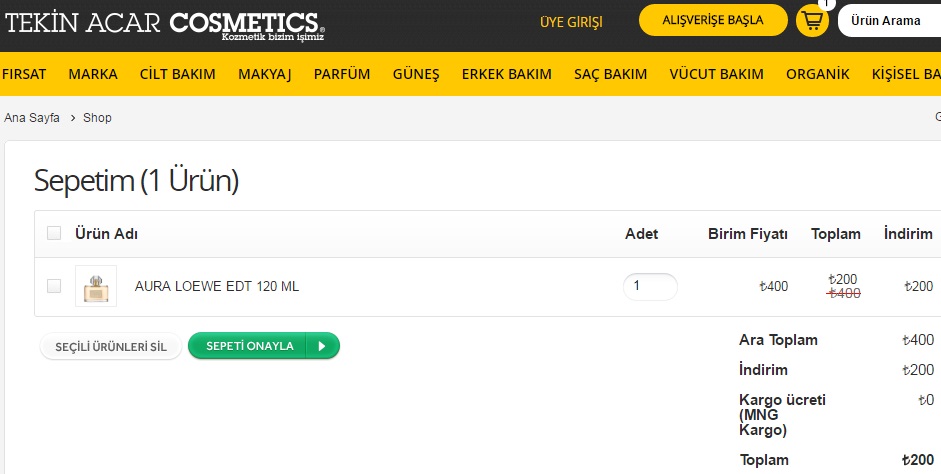
Task: Click the Shop breadcrumb link
Action: coord(97,118)
